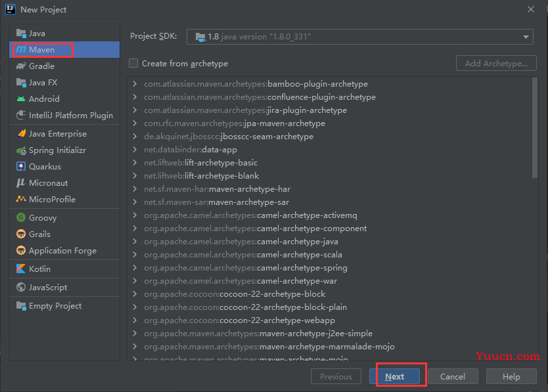Expand the camel-archetype-component node
The width and height of the screenshot is (548, 392).
point(135,228)
